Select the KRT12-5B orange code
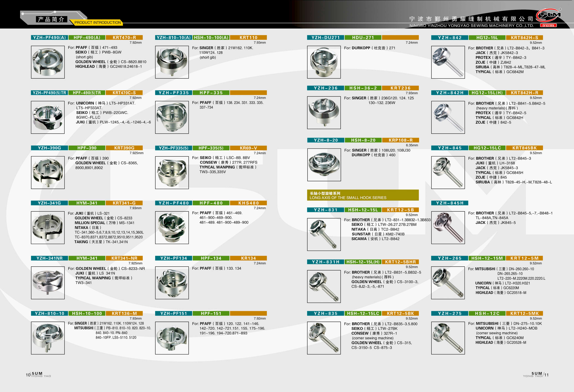The width and height of the screenshot is (574, 392). click(400, 210)
